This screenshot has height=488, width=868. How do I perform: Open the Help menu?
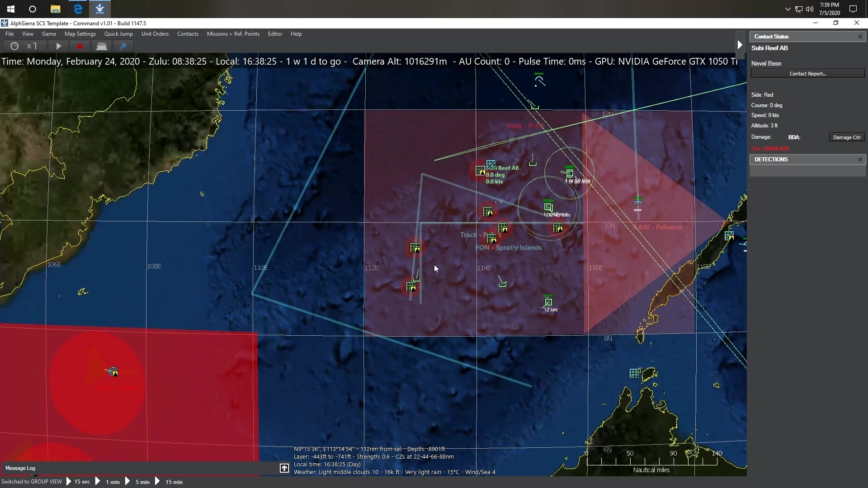(x=296, y=34)
